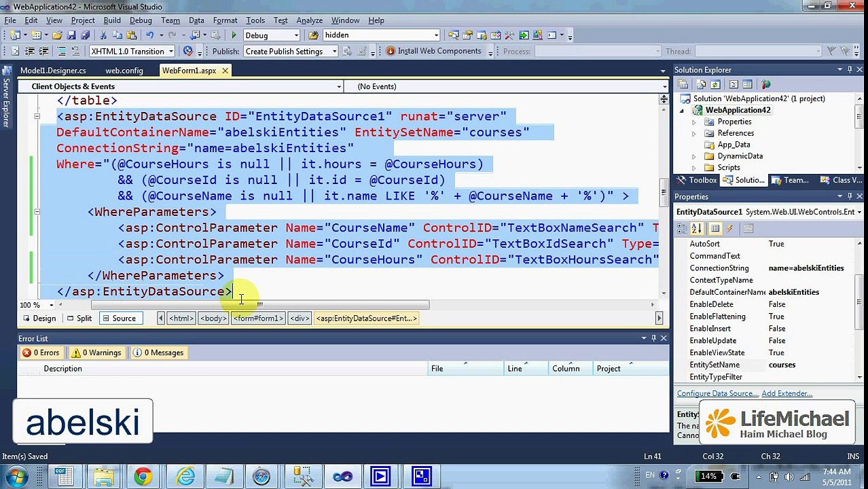Click the Configure Data Source link

tap(717, 393)
